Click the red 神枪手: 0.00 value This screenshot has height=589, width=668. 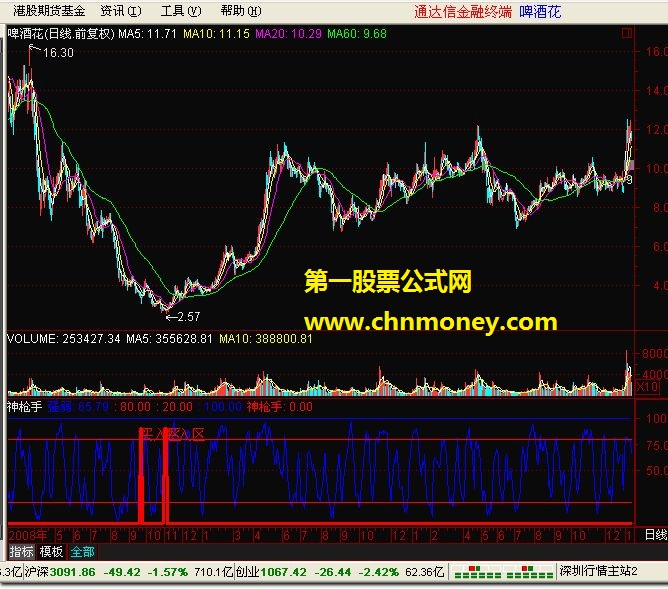[279, 407]
